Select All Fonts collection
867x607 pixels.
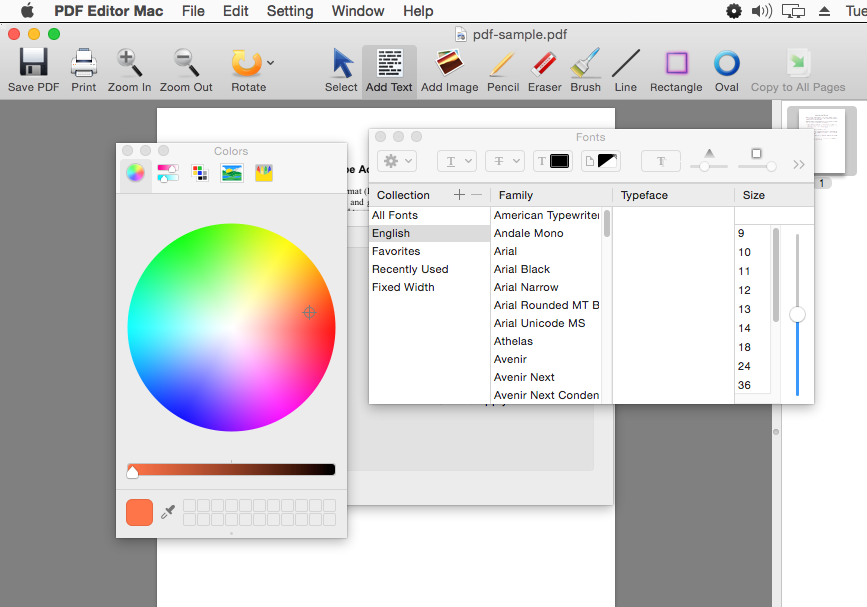point(429,215)
